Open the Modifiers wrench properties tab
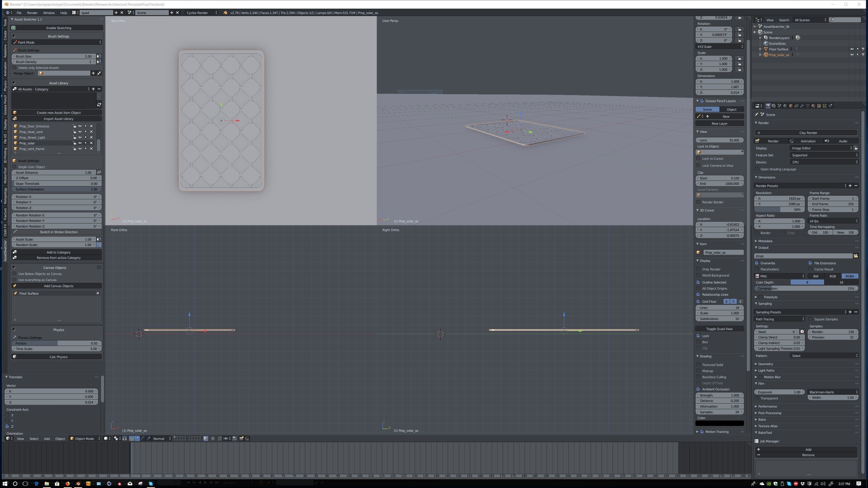Viewport: 868px width, 488px height. pyautogui.click(x=802, y=106)
